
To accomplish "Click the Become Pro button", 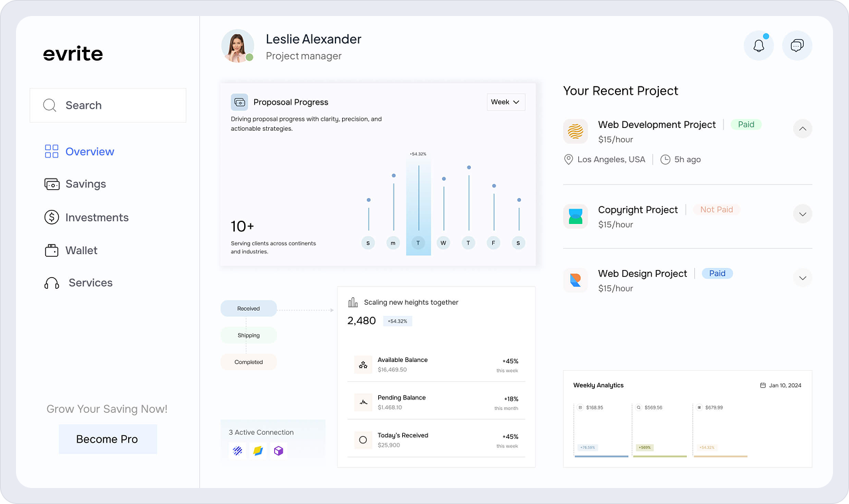I will pos(107,439).
